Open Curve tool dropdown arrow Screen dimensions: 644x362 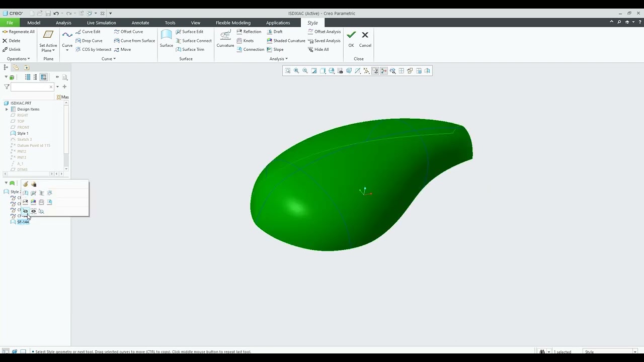point(67,51)
